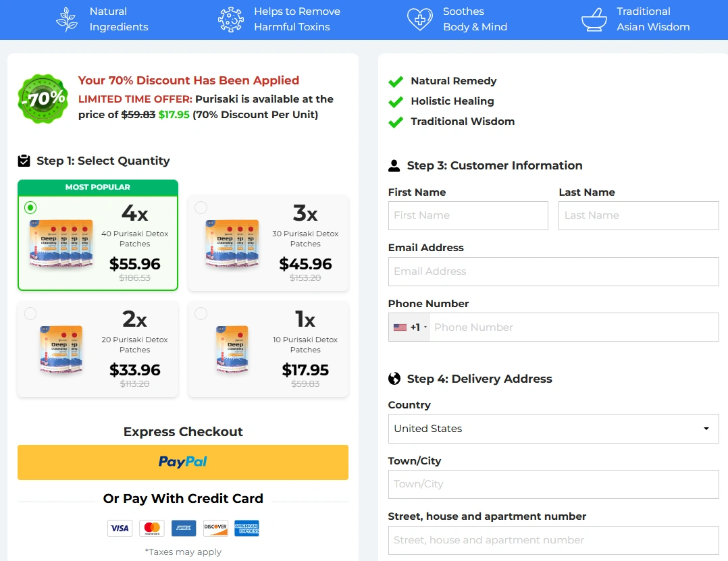Image resolution: width=728 pixels, height=561 pixels.
Task: Open the Country dropdown
Action: pyautogui.click(x=553, y=429)
